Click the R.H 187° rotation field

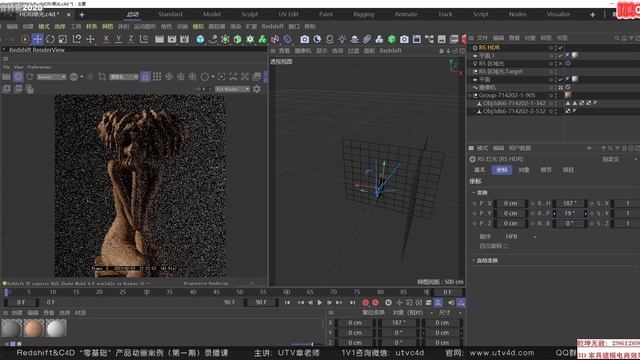[x=570, y=203]
